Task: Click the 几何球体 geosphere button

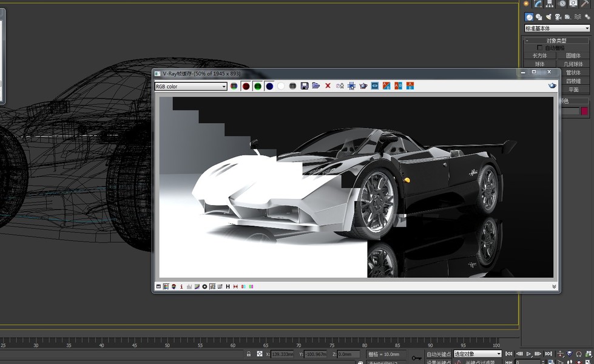Action: (x=573, y=64)
